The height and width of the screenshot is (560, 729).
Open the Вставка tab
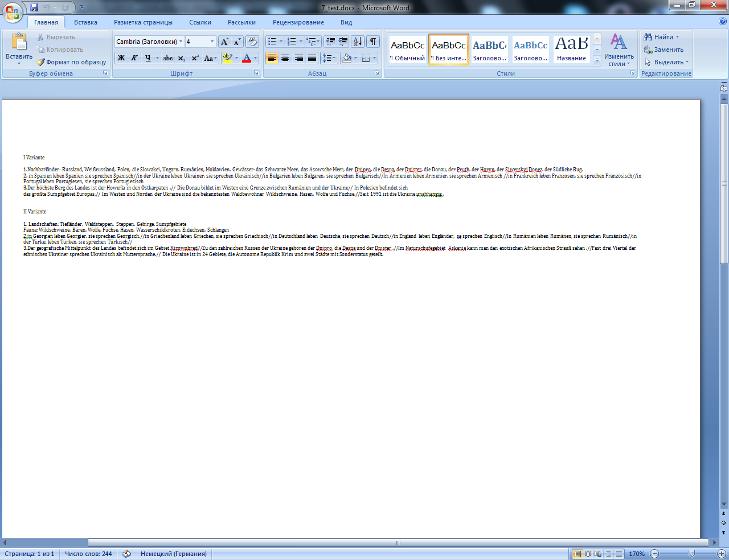[85, 22]
